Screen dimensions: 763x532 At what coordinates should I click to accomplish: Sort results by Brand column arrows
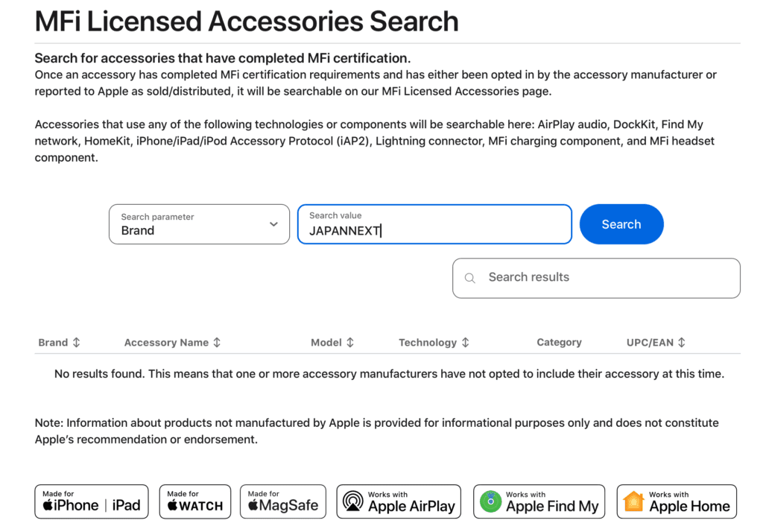click(x=76, y=343)
